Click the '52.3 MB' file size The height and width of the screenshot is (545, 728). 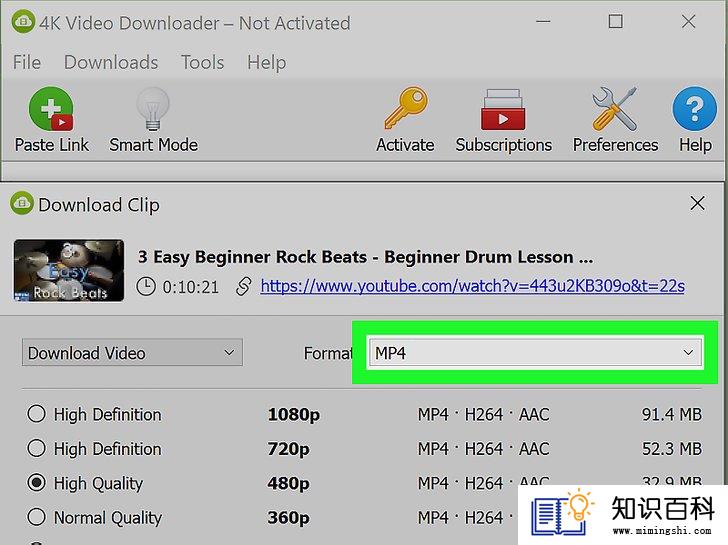pos(672,449)
